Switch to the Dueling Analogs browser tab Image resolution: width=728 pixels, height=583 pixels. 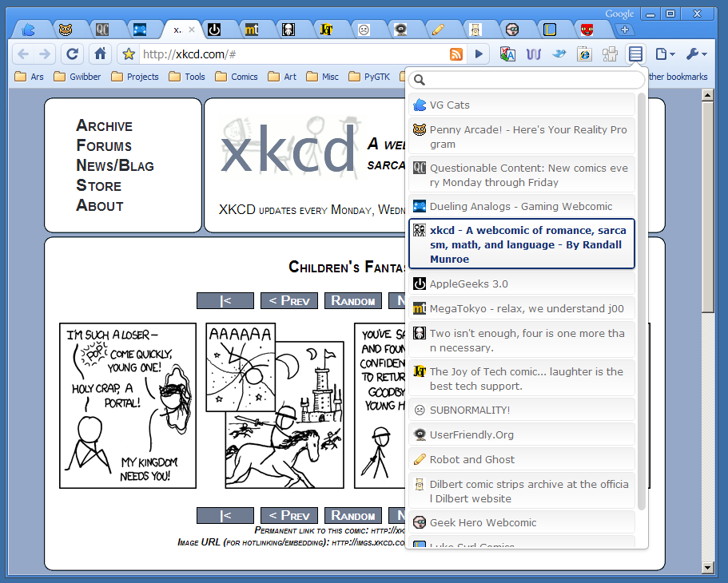(x=140, y=30)
